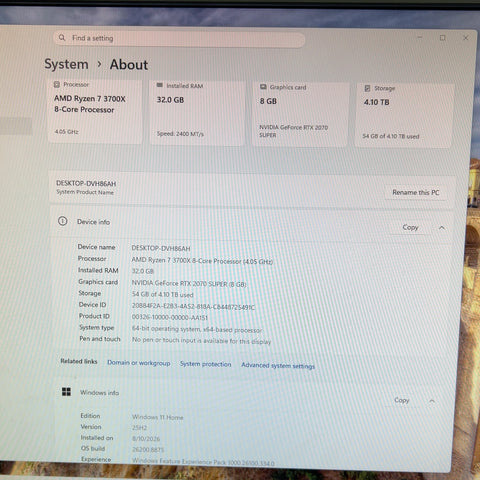Copy the Windows info details
The width and height of the screenshot is (480, 480).
pyautogui.click(x=402, y=400)
